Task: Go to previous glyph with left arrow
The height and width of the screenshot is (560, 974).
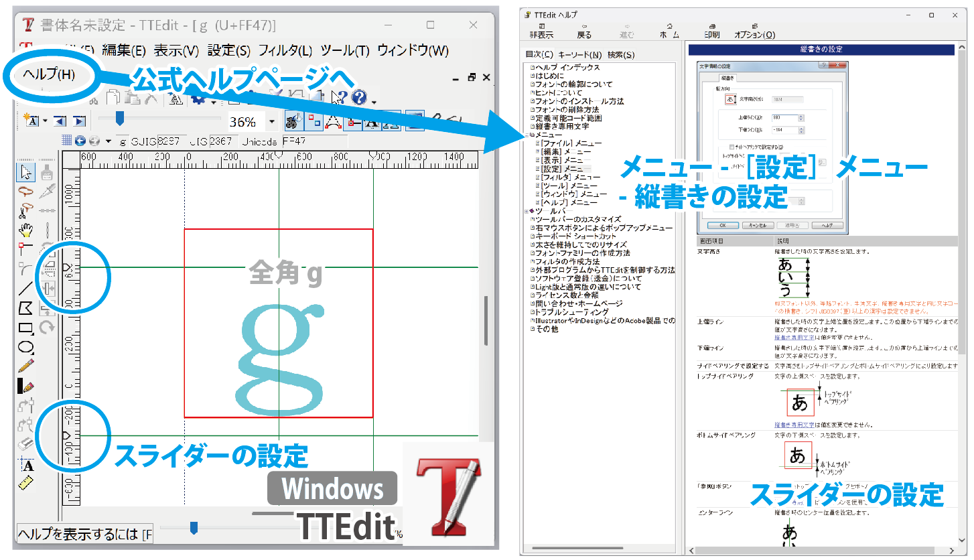Action: pos(60,121)
